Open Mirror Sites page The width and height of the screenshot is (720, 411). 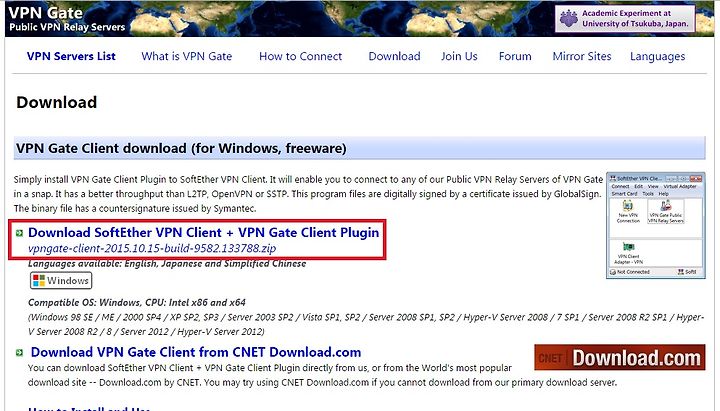pyautogui.click(x=582, y=56)
